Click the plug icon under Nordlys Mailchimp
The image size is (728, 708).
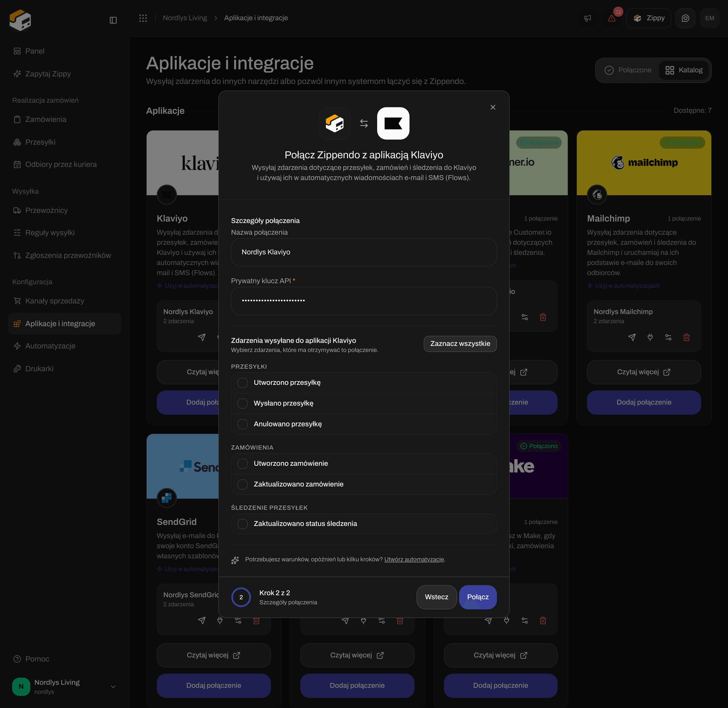coord(650,337)
